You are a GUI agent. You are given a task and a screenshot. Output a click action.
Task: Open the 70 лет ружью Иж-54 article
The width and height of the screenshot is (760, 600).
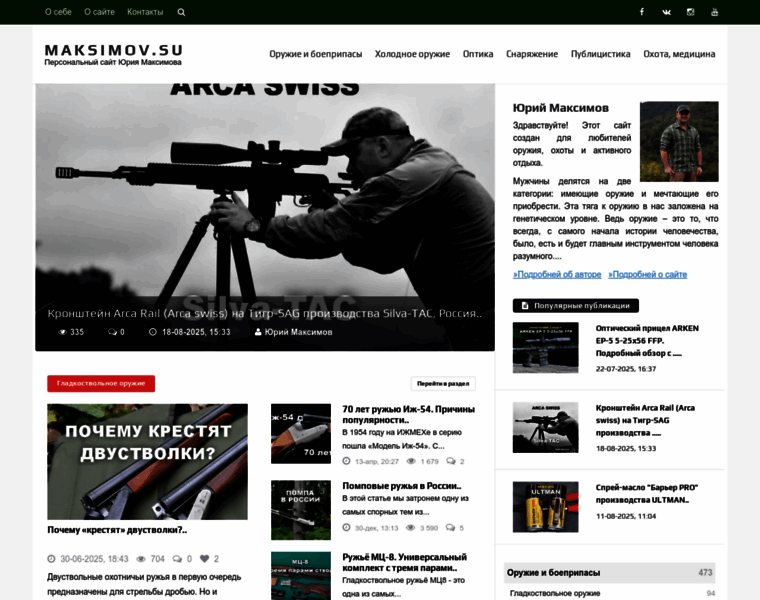click(409, 414)
